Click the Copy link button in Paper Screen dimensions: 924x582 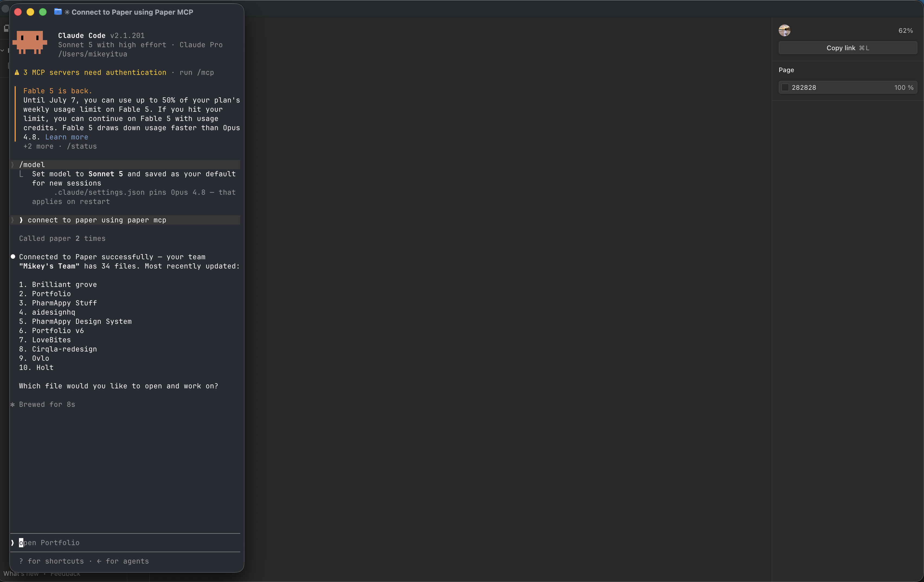coord(848,48)
